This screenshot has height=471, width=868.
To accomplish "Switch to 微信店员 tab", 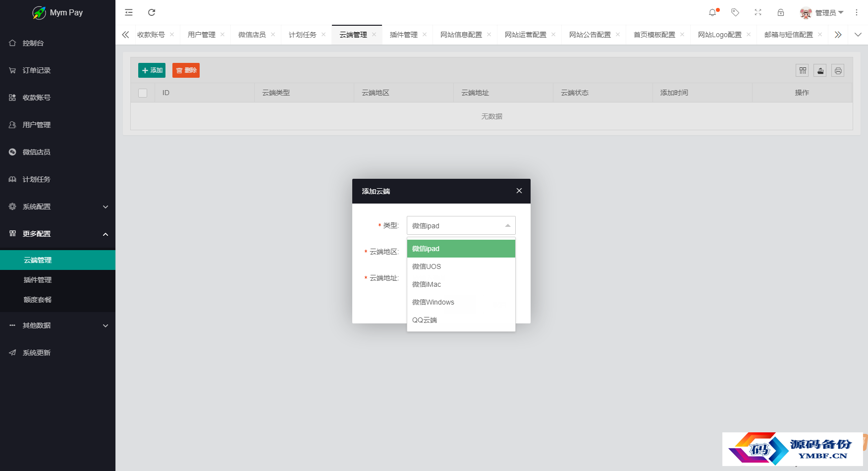I will 252,35.
